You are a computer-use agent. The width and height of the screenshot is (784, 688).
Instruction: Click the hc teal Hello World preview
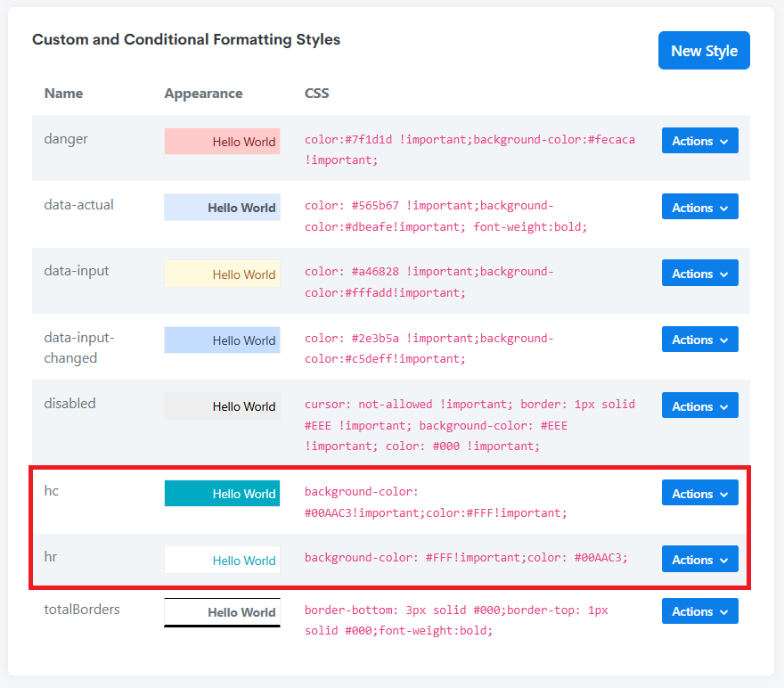point(222,494)
